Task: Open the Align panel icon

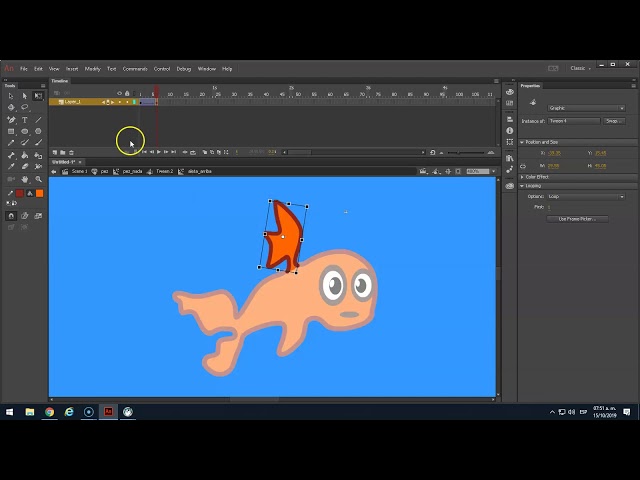Action: click(x=509, y=119)
